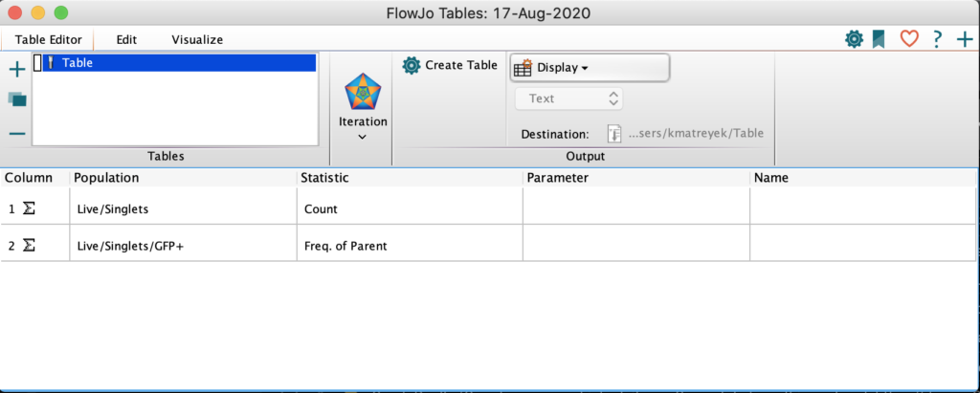Click the Create Table button
Screen dimensions: 980x393
tap(450, 65)
